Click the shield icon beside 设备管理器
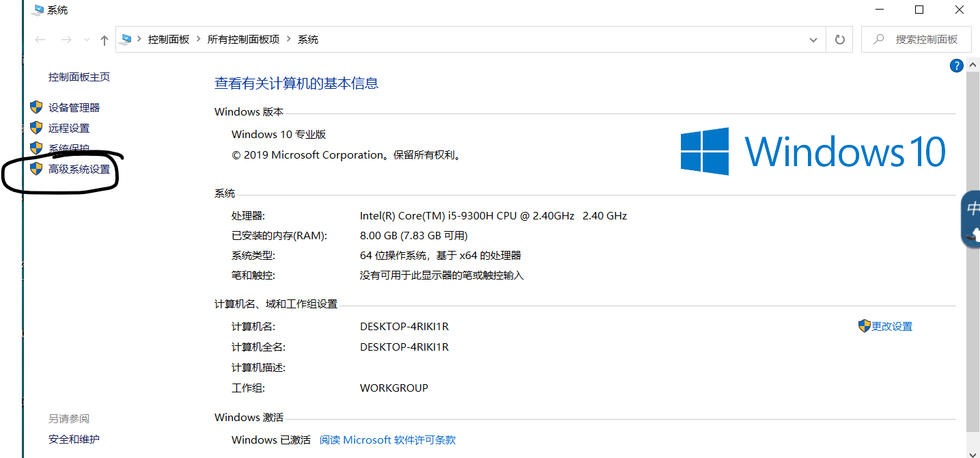 (x=37, y=107)
